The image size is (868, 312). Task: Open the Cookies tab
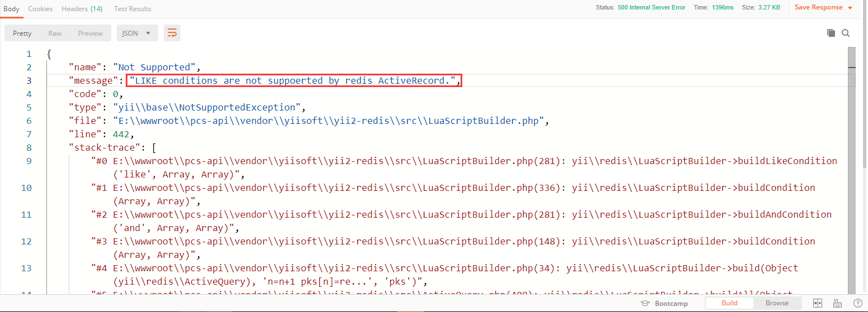tap(40, 8)
